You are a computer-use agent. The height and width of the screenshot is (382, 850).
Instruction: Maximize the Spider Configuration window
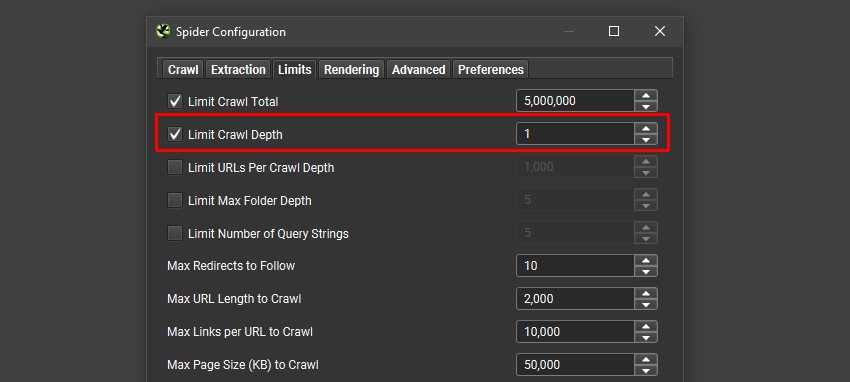click(614, 31)
